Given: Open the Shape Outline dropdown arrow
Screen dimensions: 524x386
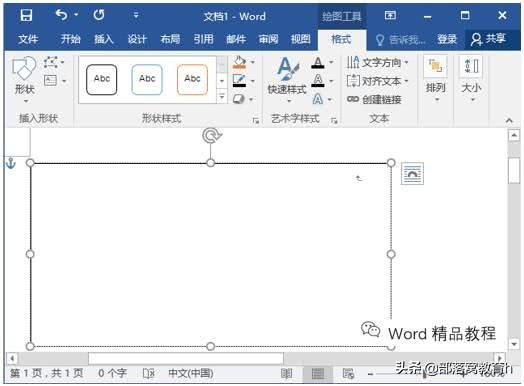Looking at the screenshot, I should (253, 81).
